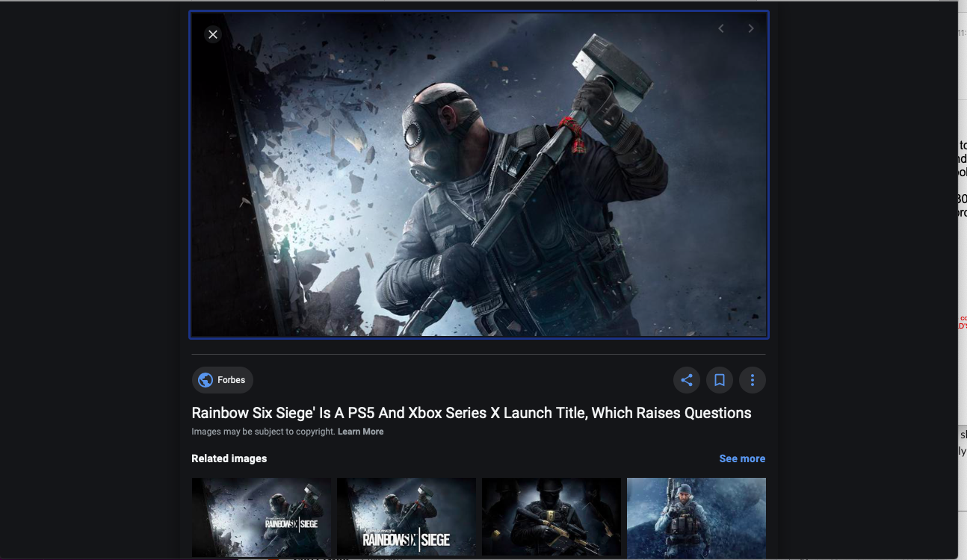
Task: Select the fourth thumbnail with snowy soldier
Action: coord(696,517)
